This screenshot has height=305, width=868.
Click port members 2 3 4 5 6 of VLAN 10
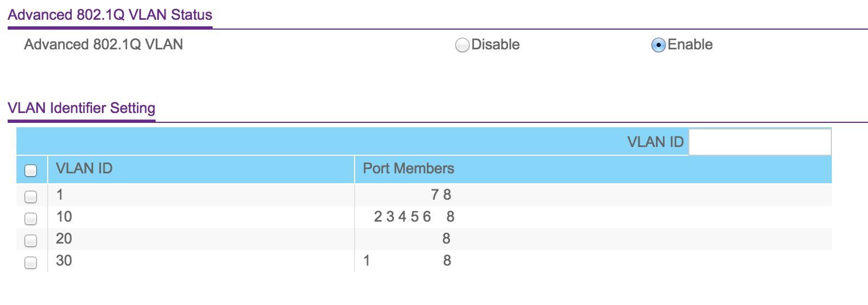[403, 217]
